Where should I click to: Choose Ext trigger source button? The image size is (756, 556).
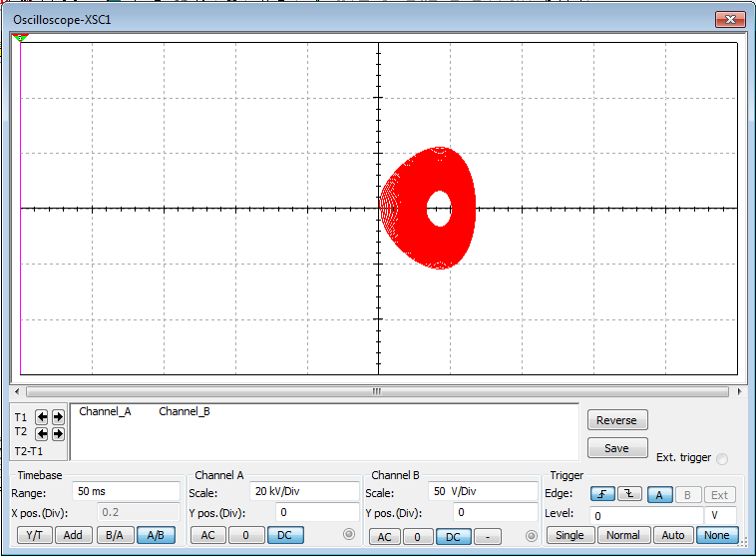point(720,494)
